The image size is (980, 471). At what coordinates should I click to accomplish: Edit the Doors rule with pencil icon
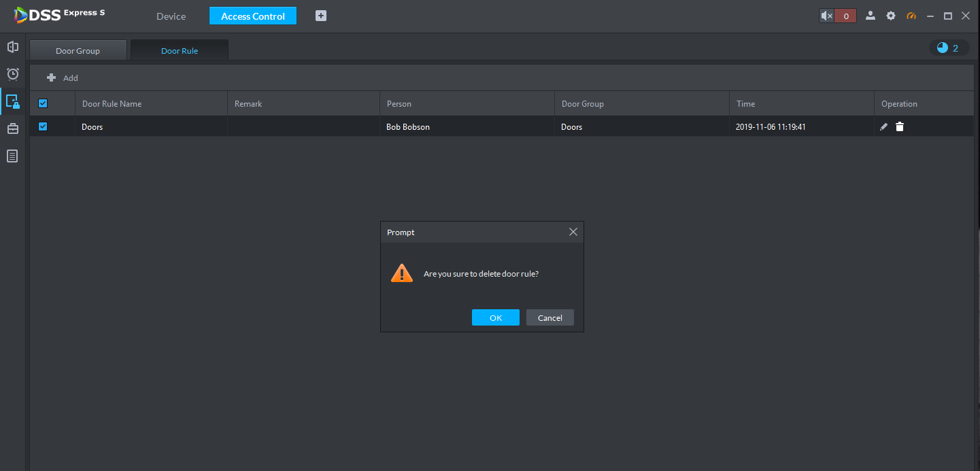[x=883, y=126]
